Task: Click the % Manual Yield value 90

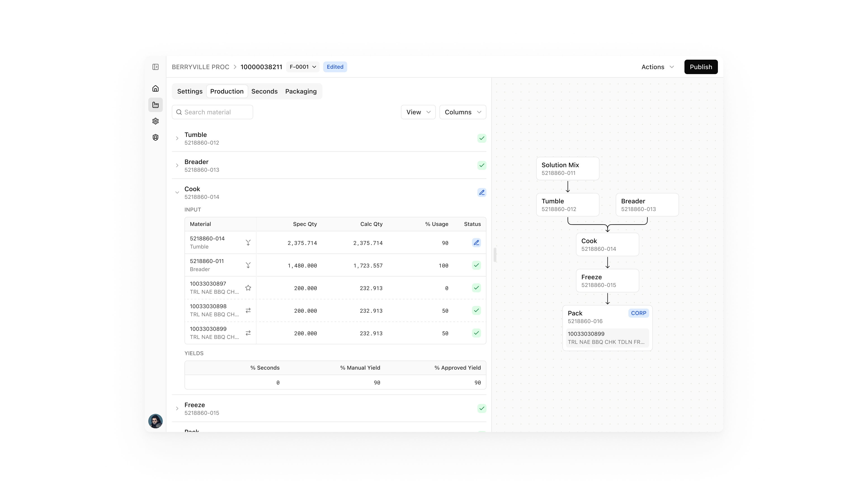Action: (x=377, y=382)
